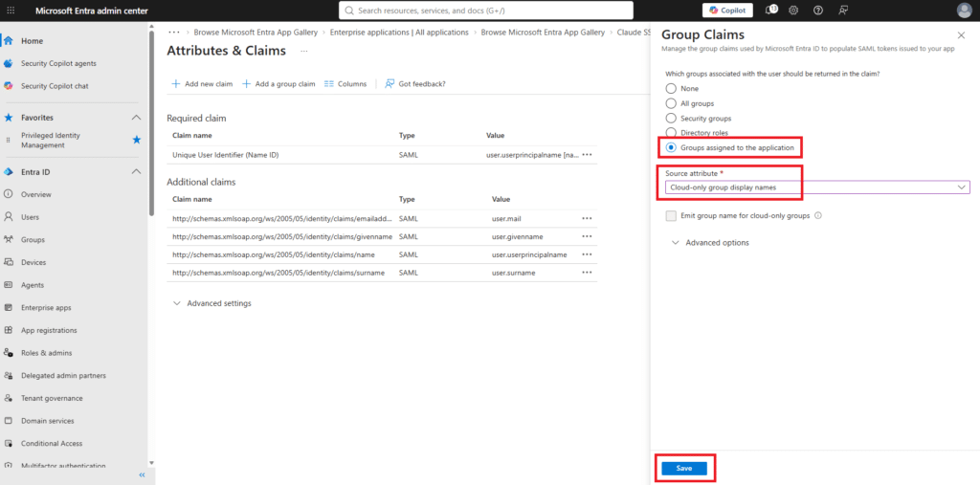Click Got feedback?
This screenshot has width=980, height=485.
coord(415,84)
